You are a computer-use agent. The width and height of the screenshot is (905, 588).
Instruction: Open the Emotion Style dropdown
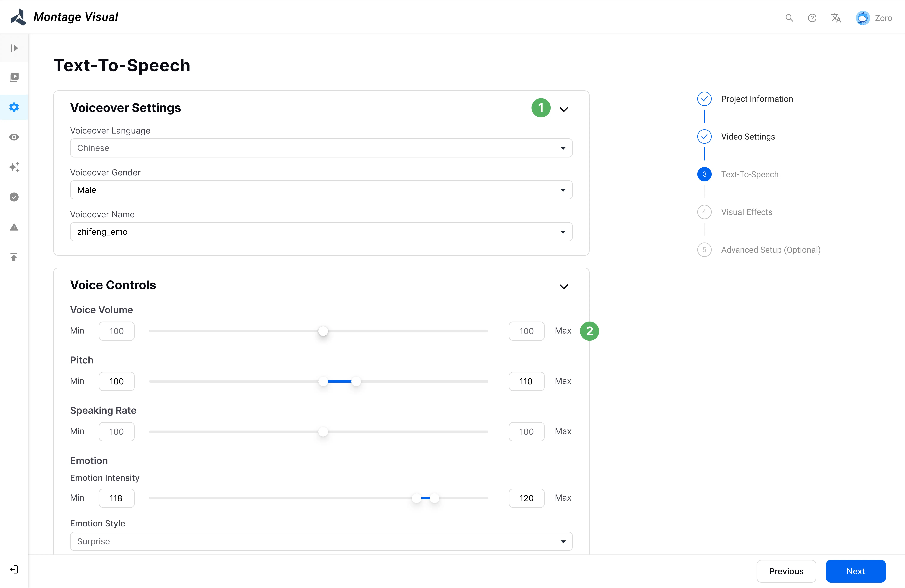pos(321,541)
